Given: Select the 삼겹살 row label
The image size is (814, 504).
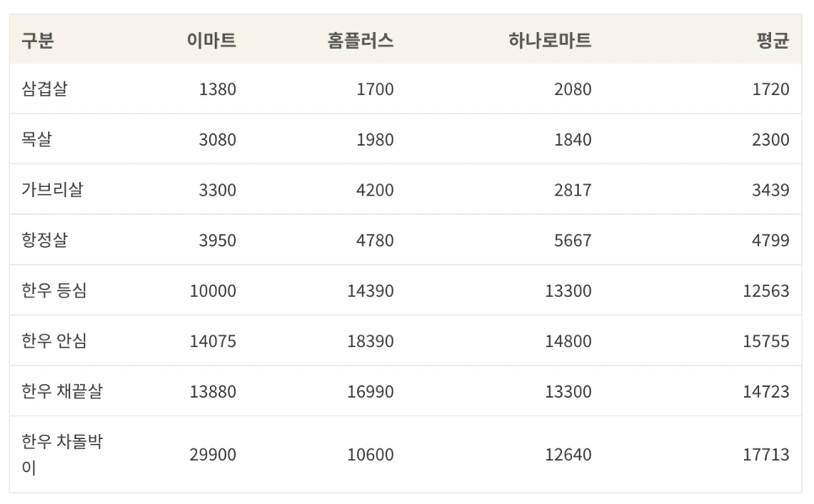Looking at the screenshot, I should pos(45,88).
